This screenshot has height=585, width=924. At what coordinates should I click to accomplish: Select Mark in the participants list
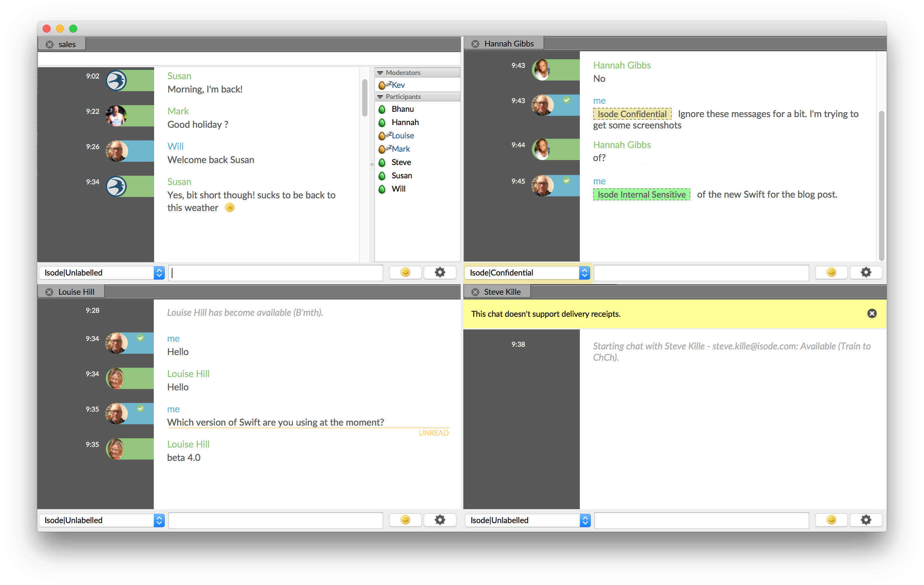pos(417,149)
